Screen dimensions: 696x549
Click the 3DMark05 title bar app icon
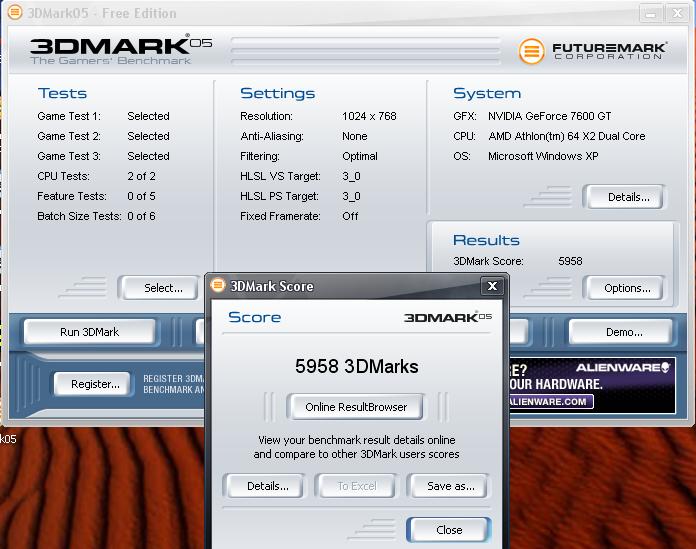pos(15,12)
